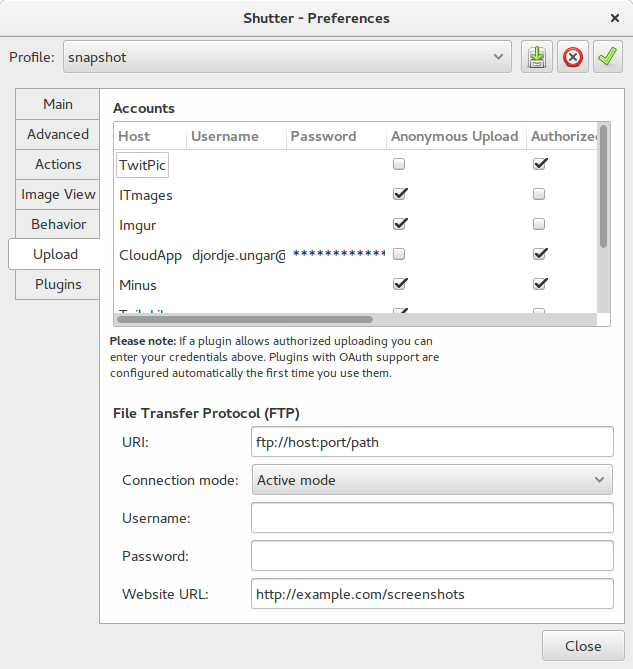Uncheck Anonymous Upload for Imgur
The width and height of the screenshot is (633, 669).
[400, 224]
